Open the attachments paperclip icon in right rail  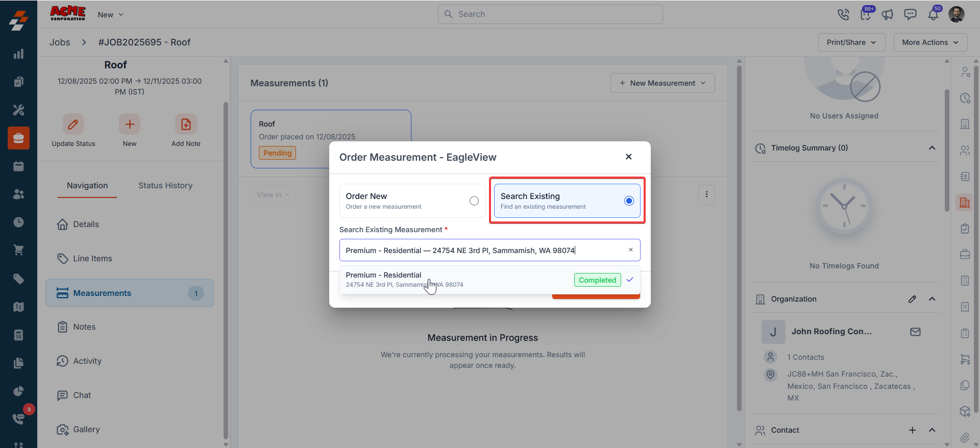[x=965, y=438]
